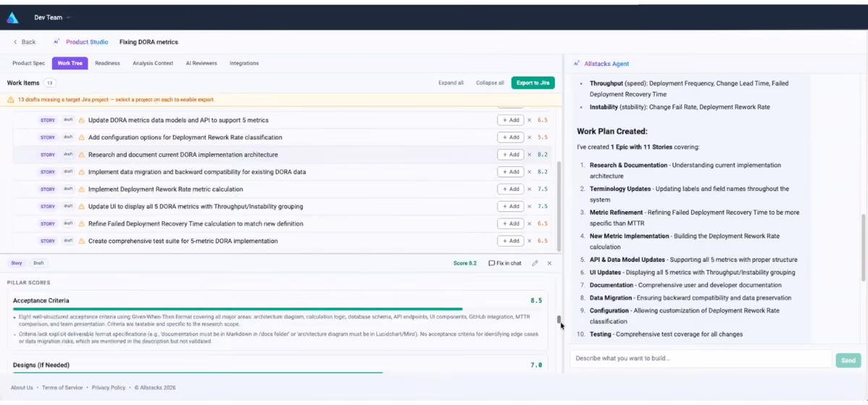Viewport: 868px width, 405px height.
Task: Click the Send button in agent chat
Action: coord(848,359)
